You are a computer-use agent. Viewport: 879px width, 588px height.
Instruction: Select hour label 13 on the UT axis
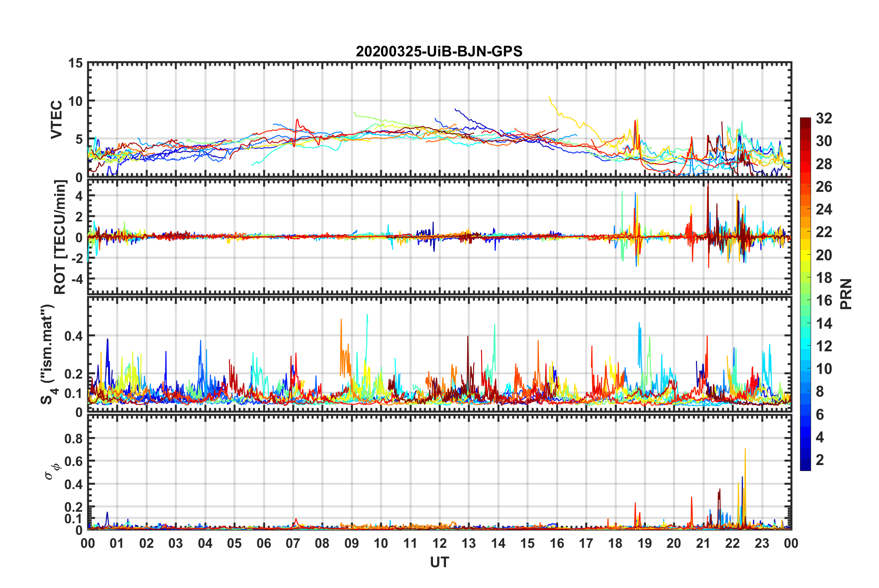click(x=469, y=543)
